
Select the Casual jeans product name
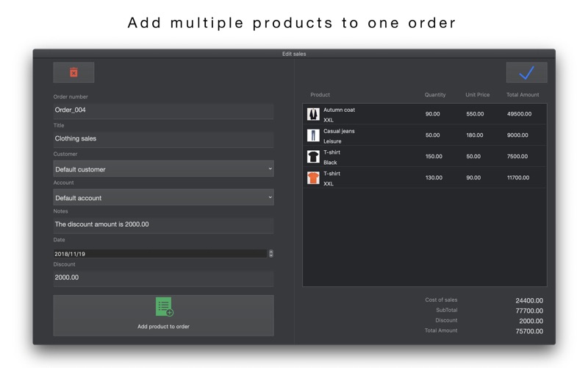(x=339, y=131)
